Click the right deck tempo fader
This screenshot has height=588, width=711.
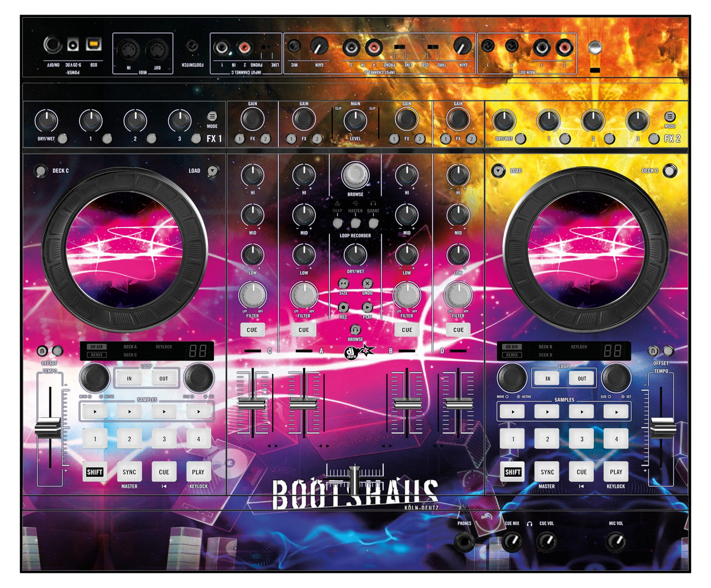(663, 427)
